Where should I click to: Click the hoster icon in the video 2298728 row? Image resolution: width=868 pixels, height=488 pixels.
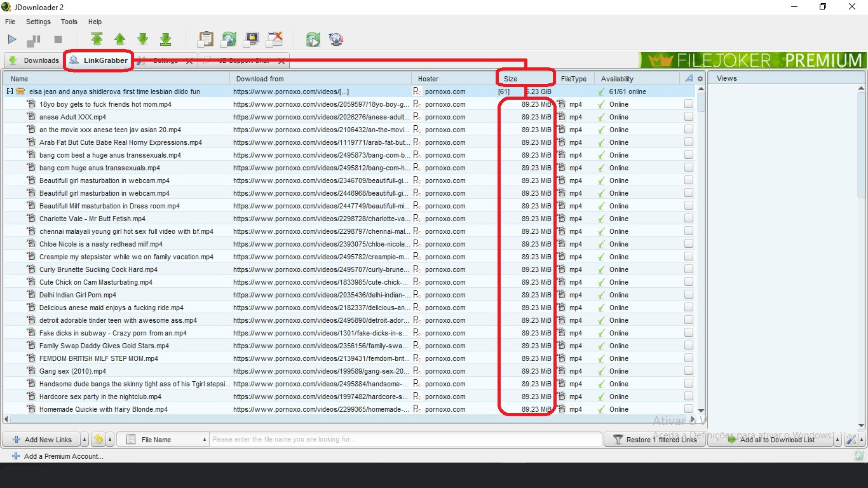point(417,219)
